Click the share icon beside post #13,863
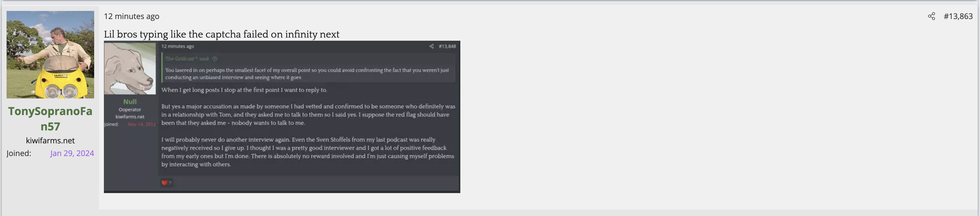Image resolution: width=980 pixels, height=216 pixels. (x=931, y=16)
